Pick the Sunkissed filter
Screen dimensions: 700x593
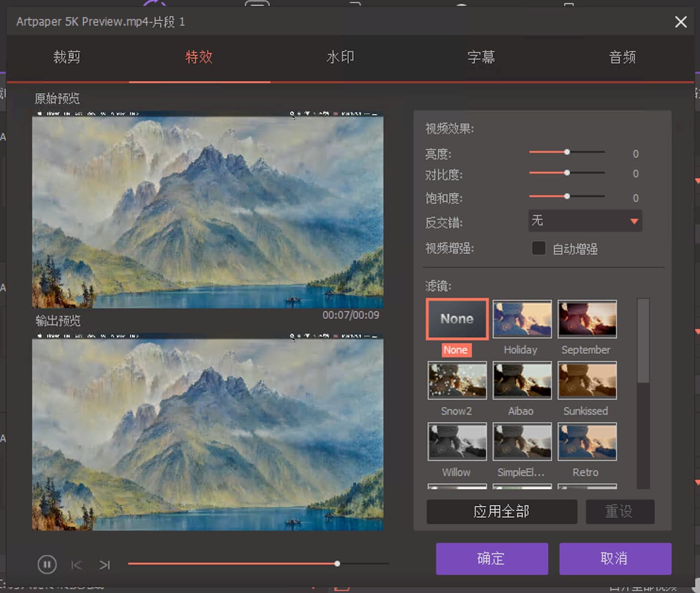pyautogui.click(x=587, y=380)
